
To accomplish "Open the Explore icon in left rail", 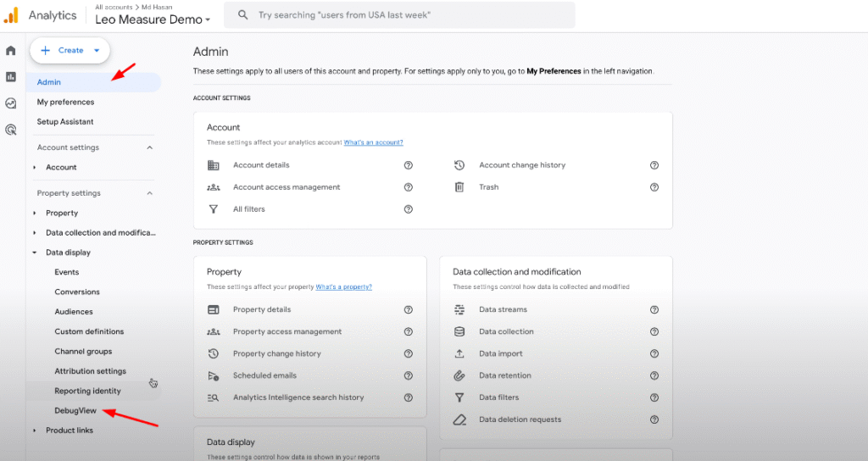I will click(10, 103).
